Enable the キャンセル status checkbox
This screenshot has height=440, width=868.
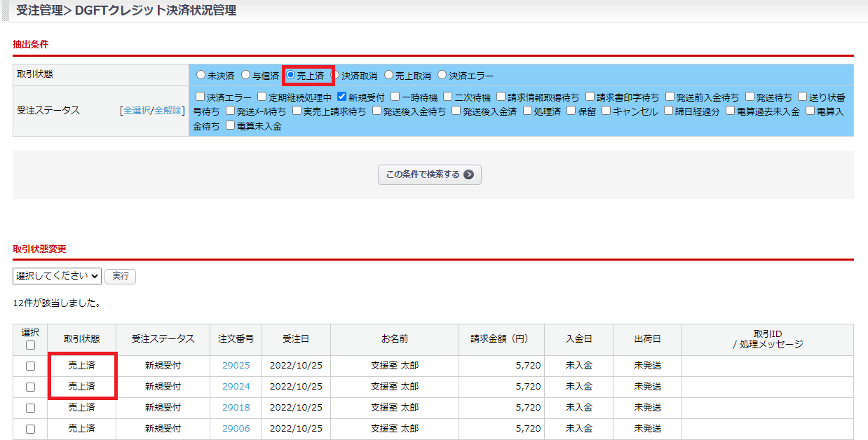point(606,111)
